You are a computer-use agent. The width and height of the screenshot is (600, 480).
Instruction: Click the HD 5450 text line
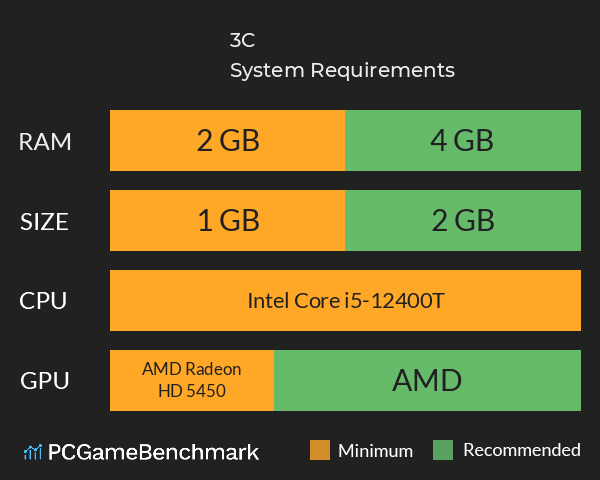tap(192, 391)
